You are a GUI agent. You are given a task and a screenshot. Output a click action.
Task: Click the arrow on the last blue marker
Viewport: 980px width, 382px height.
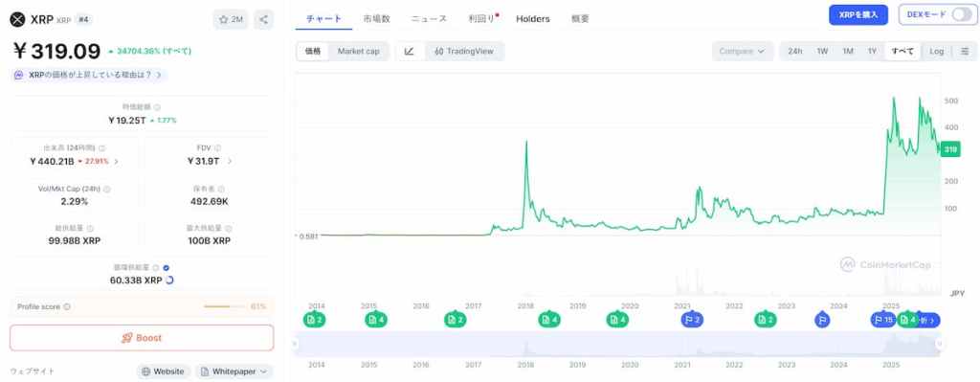(x=933, y=320)
